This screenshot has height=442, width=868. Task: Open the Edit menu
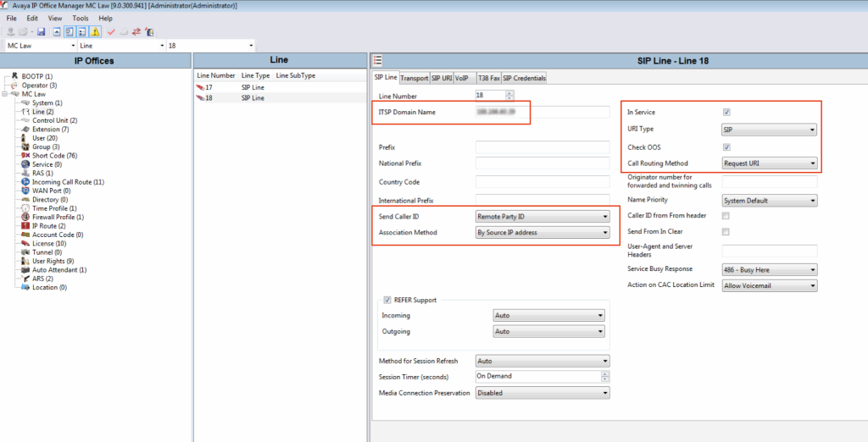(32, 19)
